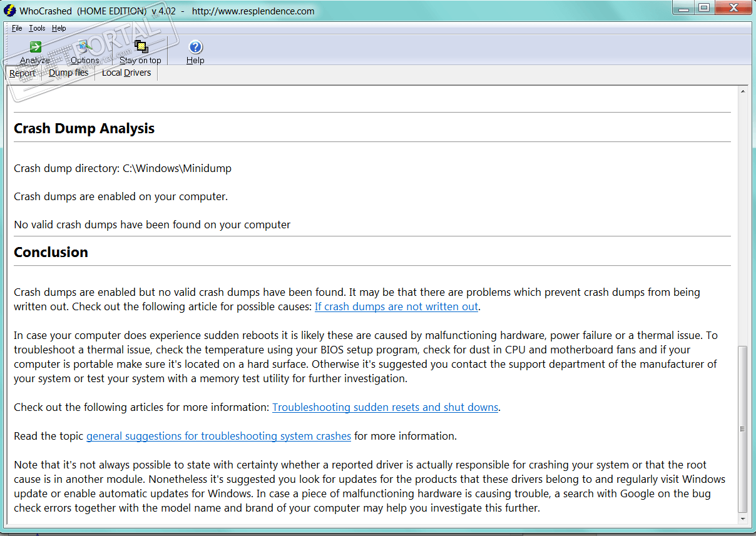The width and height of the screenshot is (756, 536).
Task: Switch to the Dump files tab
Action: tap(69, 73)
